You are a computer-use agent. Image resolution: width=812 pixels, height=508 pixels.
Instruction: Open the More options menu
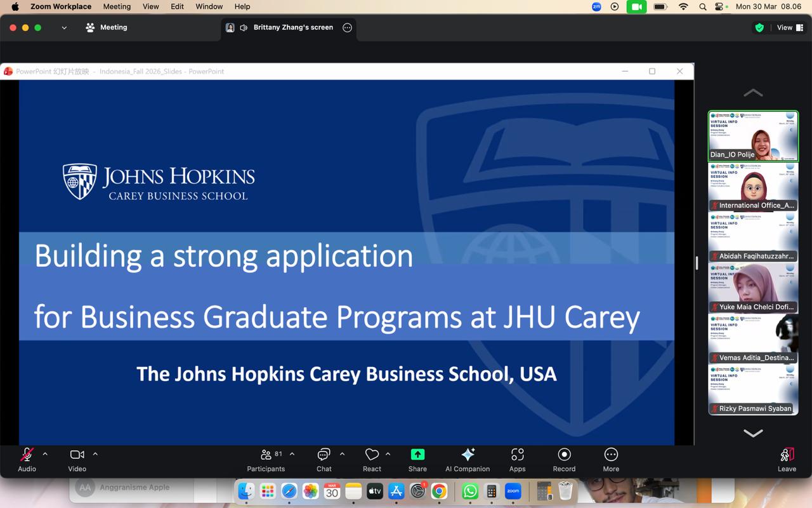611,460
